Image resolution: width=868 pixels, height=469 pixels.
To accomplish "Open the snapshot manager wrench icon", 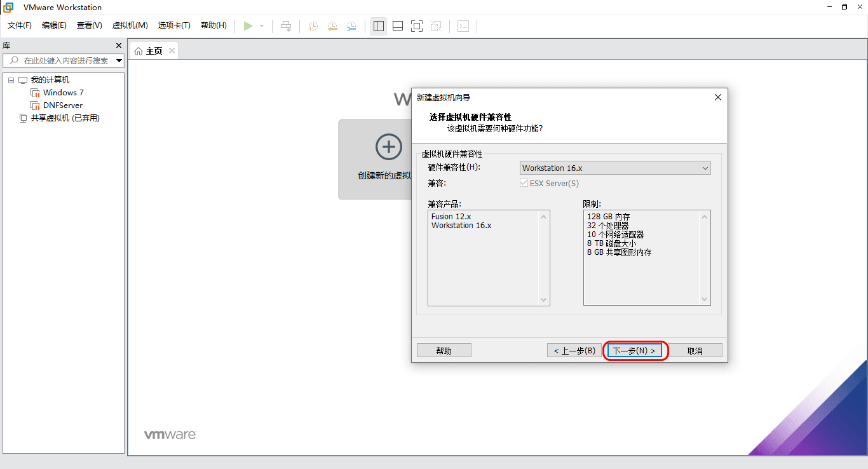I will click(x=351, y=26).
